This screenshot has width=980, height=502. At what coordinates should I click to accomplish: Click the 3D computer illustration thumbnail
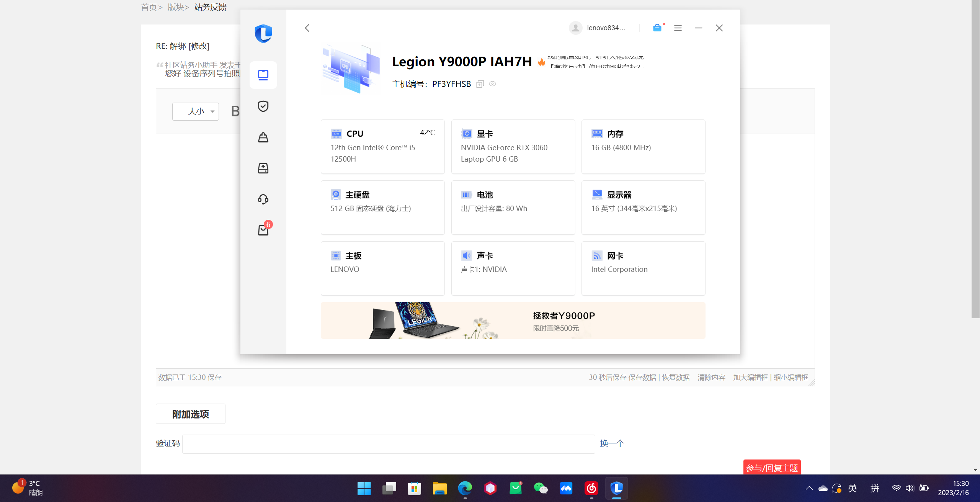point(351,69)
